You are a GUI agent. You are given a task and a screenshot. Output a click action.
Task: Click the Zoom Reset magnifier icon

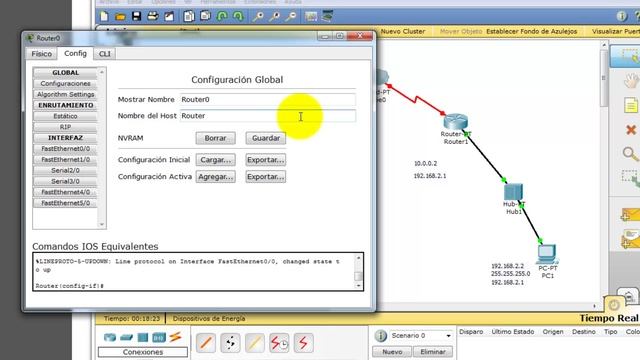pos(274,16)
